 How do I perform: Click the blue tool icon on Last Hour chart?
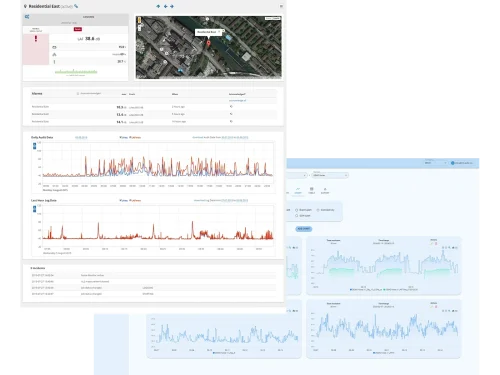tap(34, 209)
